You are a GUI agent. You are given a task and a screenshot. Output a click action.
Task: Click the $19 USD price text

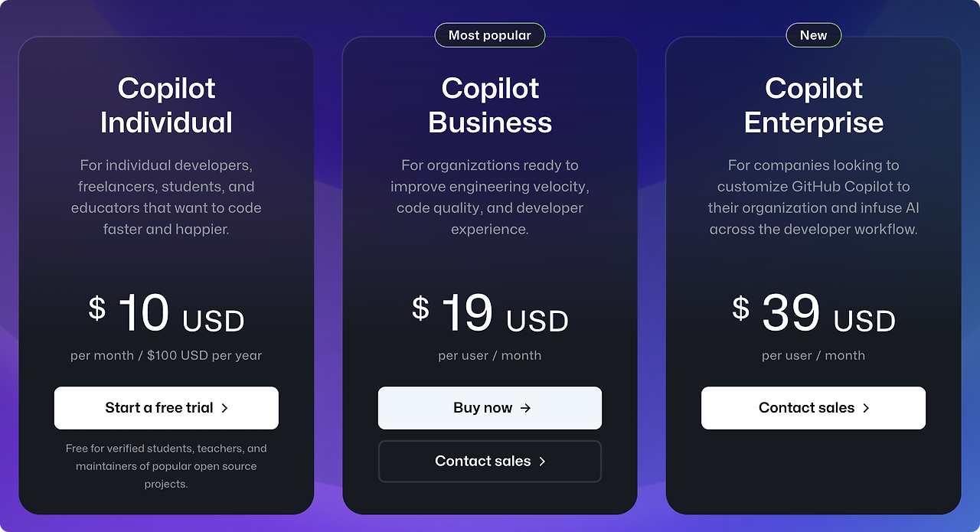[x=490, y=312]
